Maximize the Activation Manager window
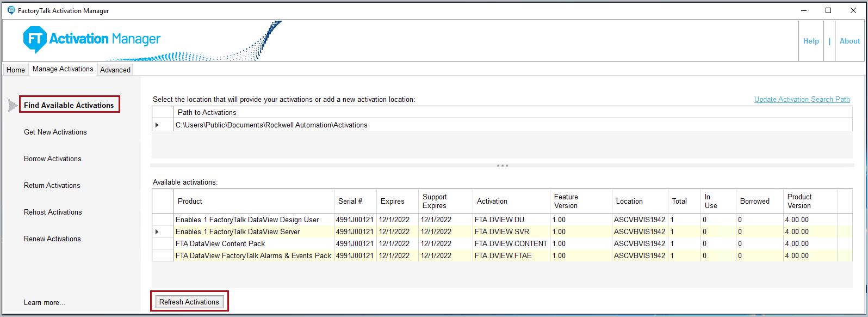 click(828, 10)
